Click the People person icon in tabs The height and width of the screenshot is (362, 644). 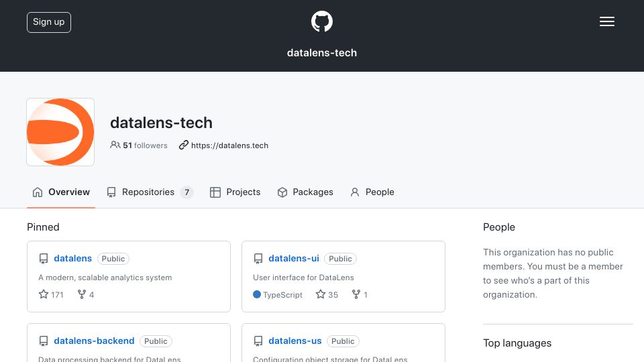[355, 192]
